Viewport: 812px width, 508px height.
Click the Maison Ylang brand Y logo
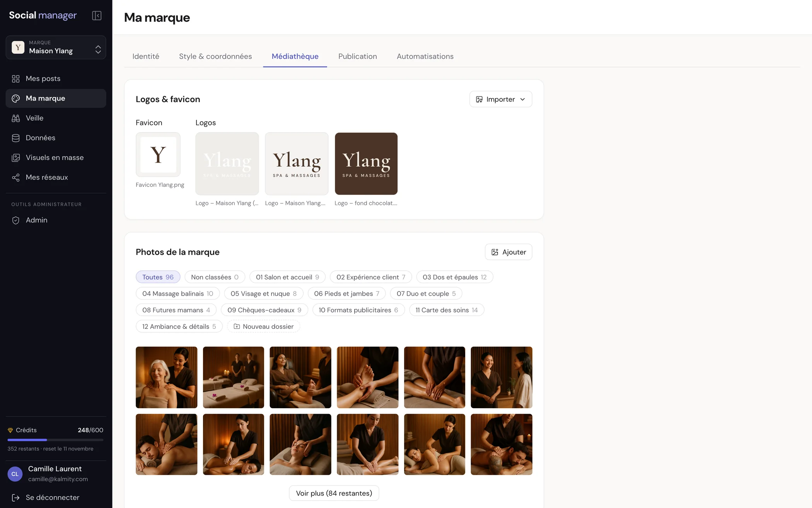click(x=18, y=47)
